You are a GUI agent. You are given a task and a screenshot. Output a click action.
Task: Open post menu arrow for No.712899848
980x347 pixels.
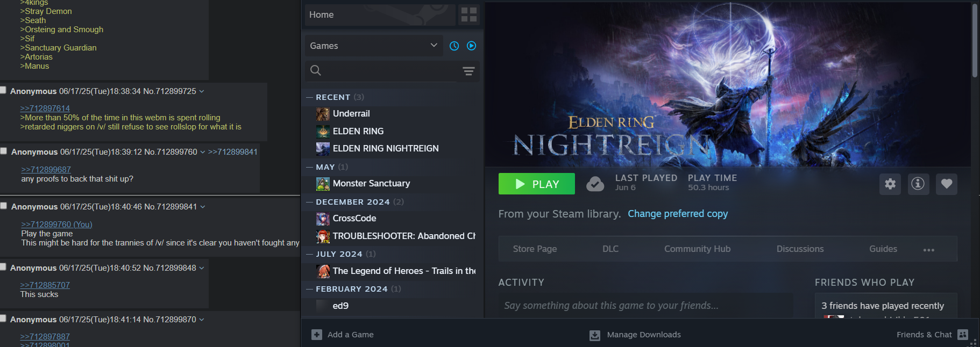pos(202,268)
